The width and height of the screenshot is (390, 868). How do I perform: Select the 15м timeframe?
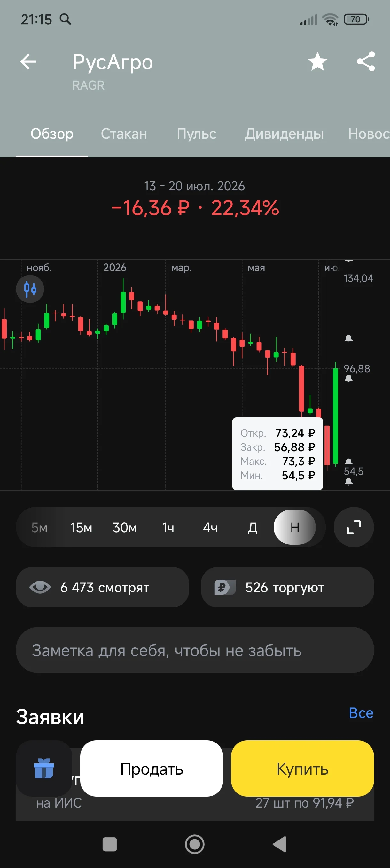pos(82,527)
